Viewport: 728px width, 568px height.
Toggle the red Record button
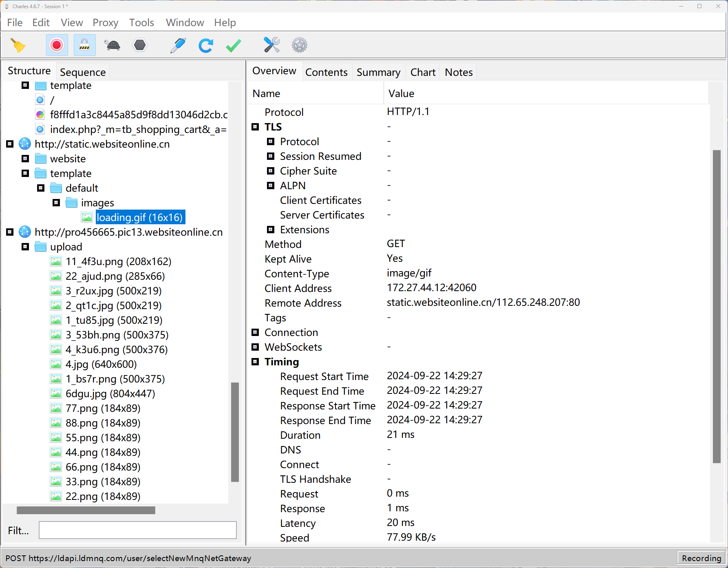click(57, 45)
